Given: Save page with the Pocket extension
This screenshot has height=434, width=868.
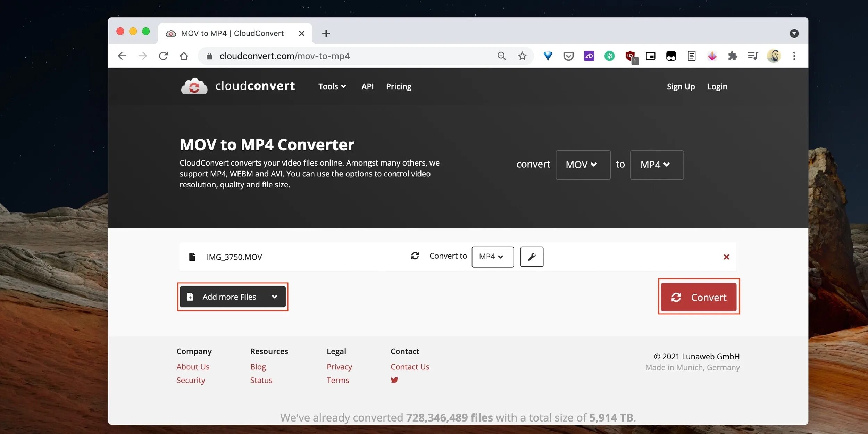Looking at the screenshot, I should coord(568,56).
